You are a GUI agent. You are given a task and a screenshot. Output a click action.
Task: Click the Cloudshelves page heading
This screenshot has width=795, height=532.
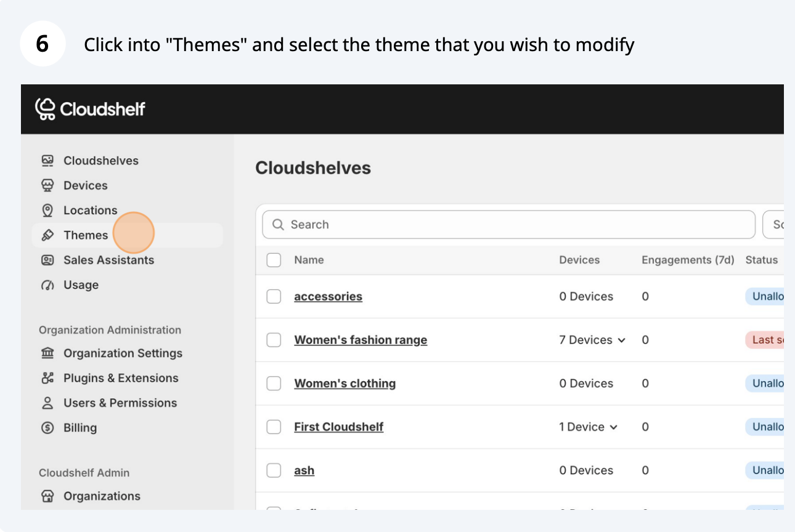[x=313, y=168]
